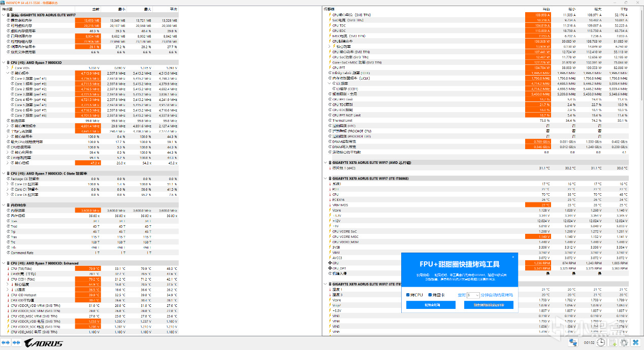Click the lightning icon of CPU VCORE SoC row
644x350 pixels.
330,231
